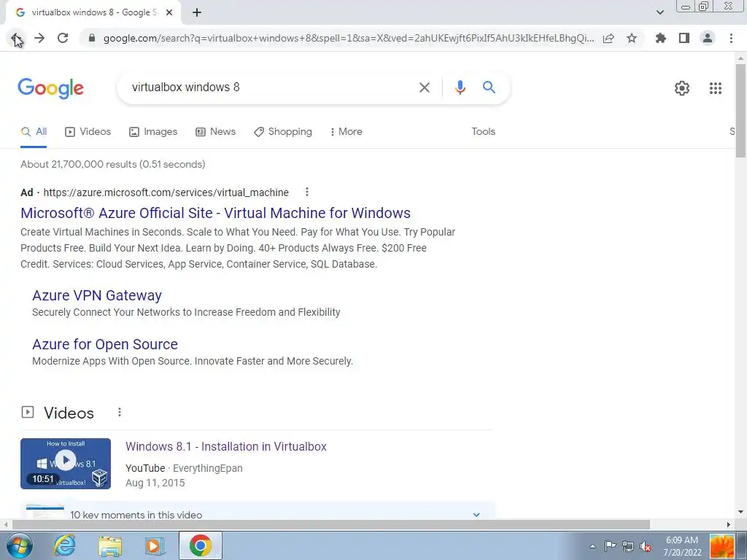This screenshot has height=560, width=747.
Task: Clear the search box with X
Action: [424, 87]
